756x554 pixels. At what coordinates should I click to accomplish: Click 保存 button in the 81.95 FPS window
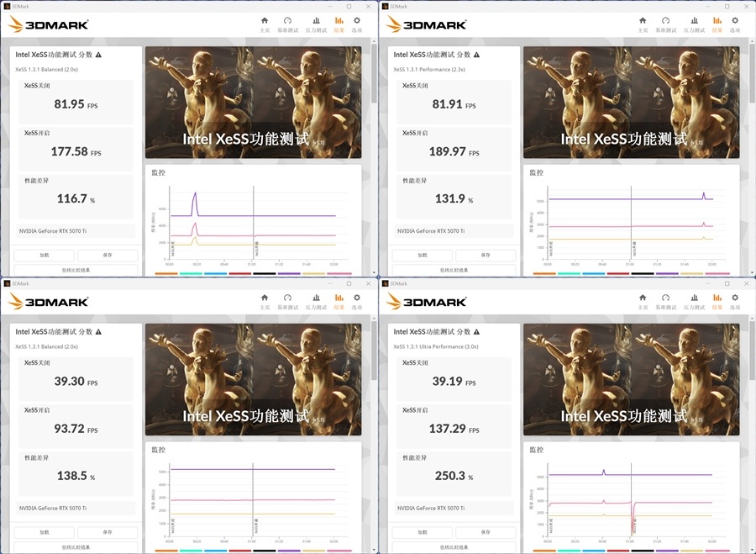(108, 255)
